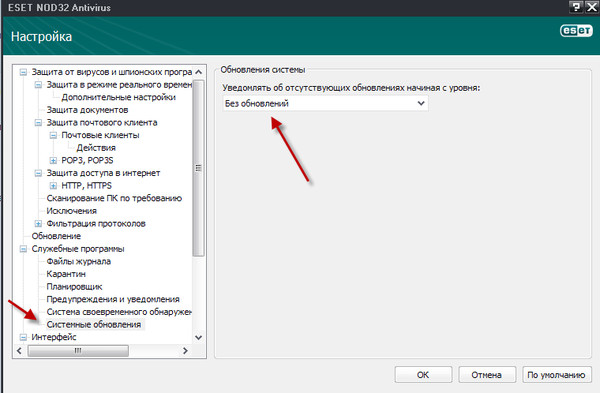Click tree scrollbar down arrow
600x393 pixels.
[198, 338]
